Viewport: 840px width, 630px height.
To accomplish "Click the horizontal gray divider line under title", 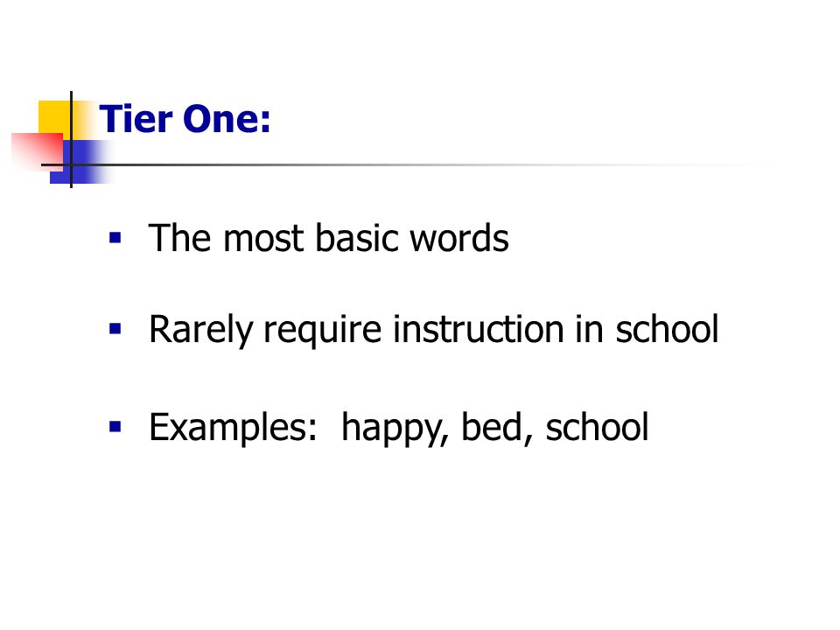I will [x=407, y=165].
